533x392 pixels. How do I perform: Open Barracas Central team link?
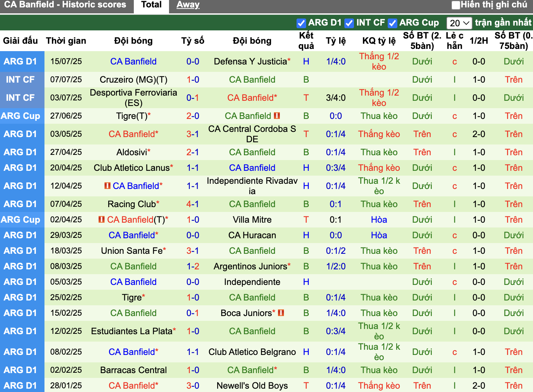pos(133,370)
